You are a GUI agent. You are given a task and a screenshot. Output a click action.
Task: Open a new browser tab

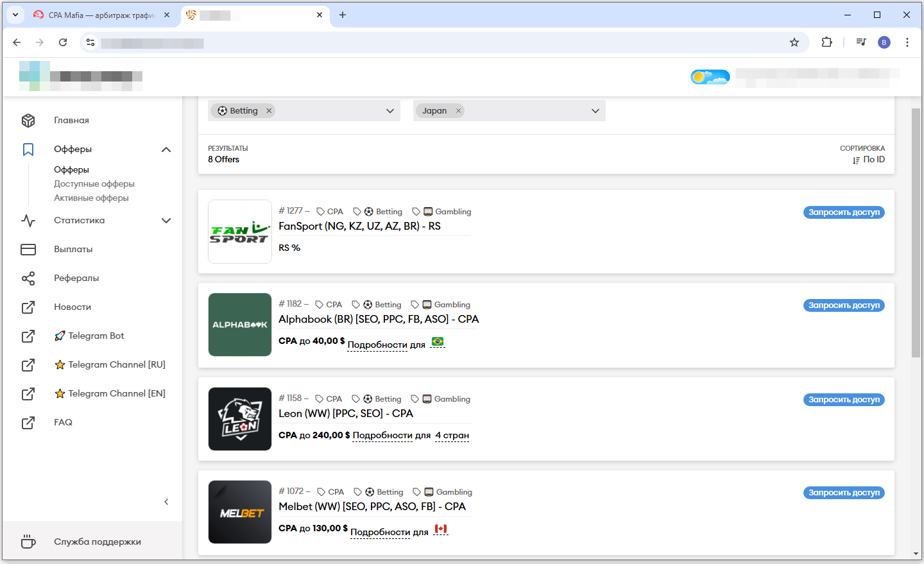(343, 15)
